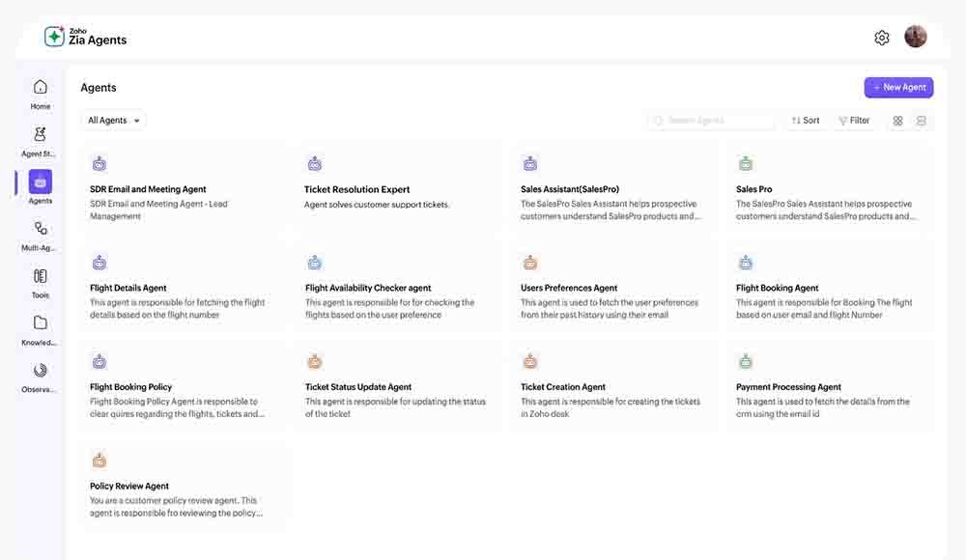Screen dimensions: 966x560
Task: Click the Flight Booking Policy robot icon
Action: [99, 362]
